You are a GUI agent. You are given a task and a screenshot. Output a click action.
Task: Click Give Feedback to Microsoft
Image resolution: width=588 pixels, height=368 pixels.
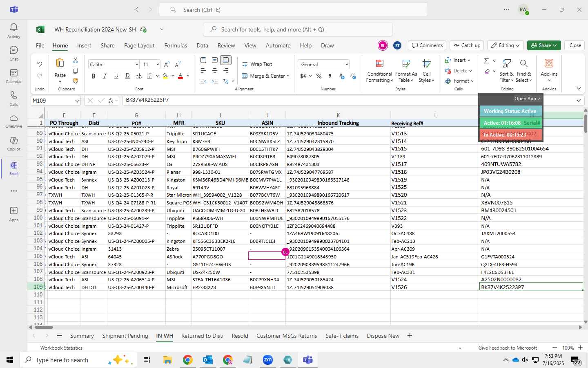click(x=508, y=348)
